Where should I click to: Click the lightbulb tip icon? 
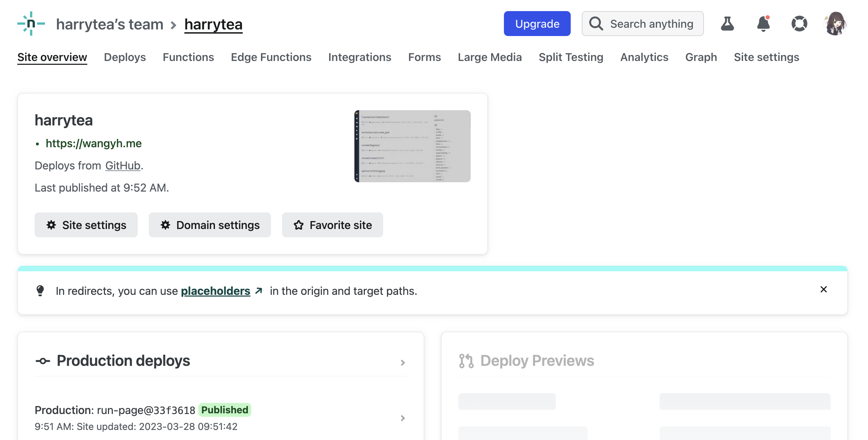tap(40, 291)
